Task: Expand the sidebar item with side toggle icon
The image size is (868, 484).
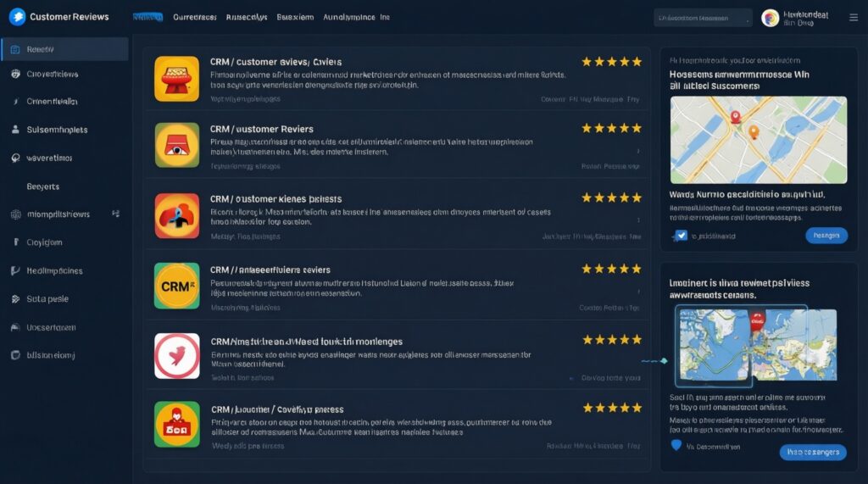Action: coord(115,214)
